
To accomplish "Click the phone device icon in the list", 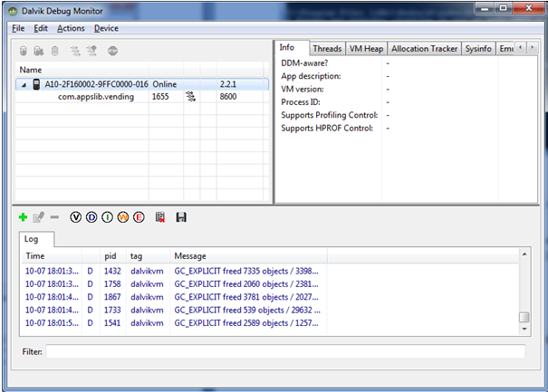I will point(36,84).
